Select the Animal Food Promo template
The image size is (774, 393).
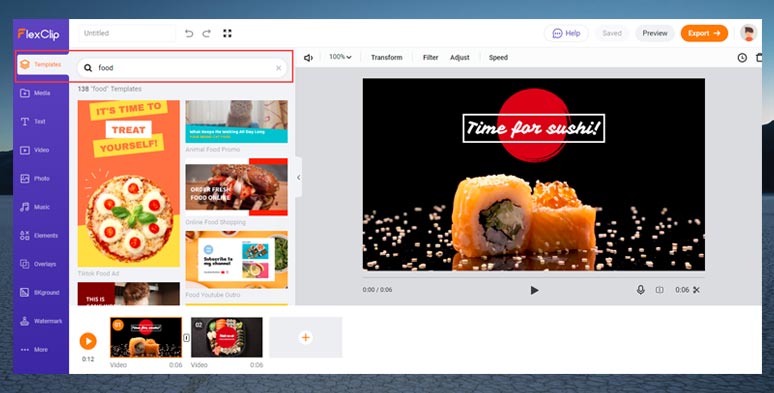click(x=236, y=121)
